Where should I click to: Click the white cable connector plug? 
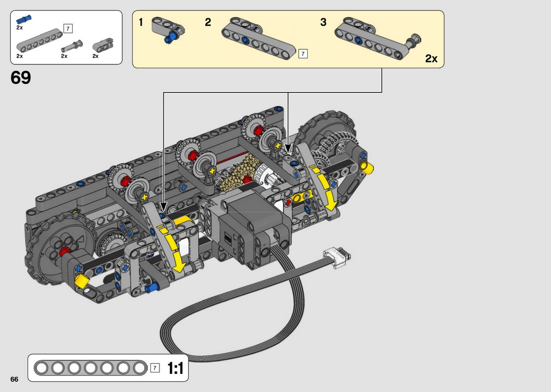pyautogui.click(x=337, y=259)
